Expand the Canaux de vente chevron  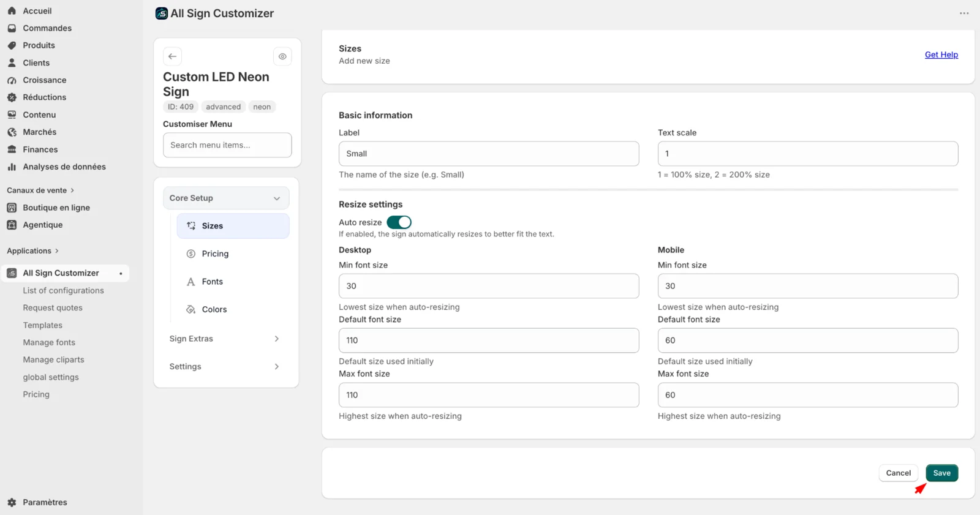72,190
